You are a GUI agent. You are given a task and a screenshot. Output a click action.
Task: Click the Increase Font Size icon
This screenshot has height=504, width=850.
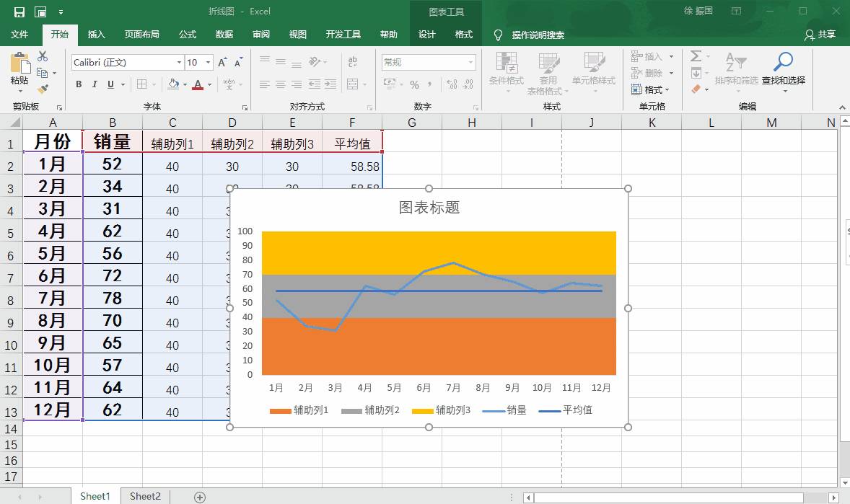(x=222, y=63)
